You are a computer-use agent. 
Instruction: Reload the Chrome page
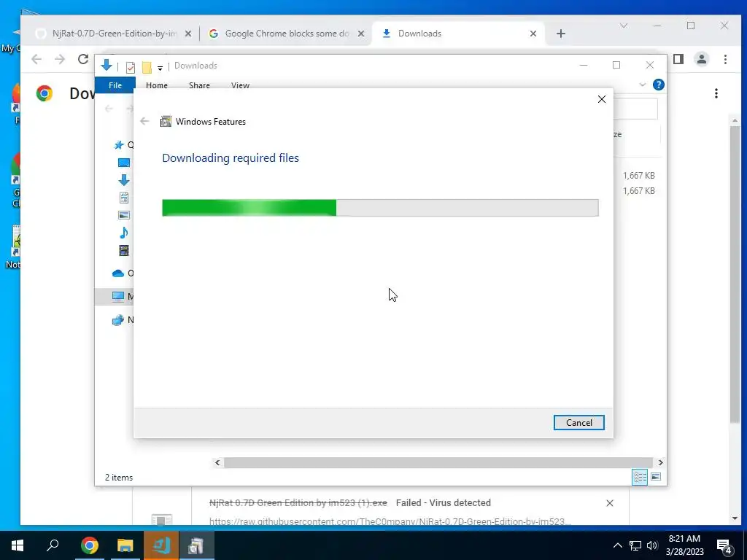(83, 59)
